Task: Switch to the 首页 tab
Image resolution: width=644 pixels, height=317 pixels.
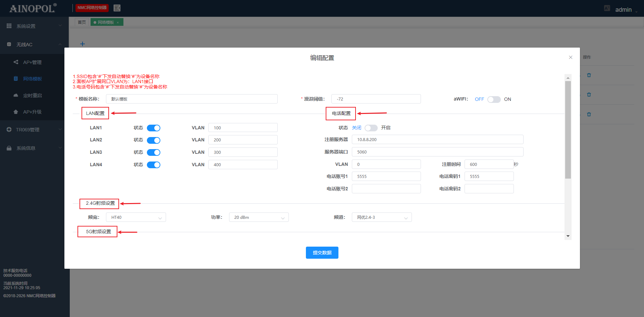Action: (82, 22)
